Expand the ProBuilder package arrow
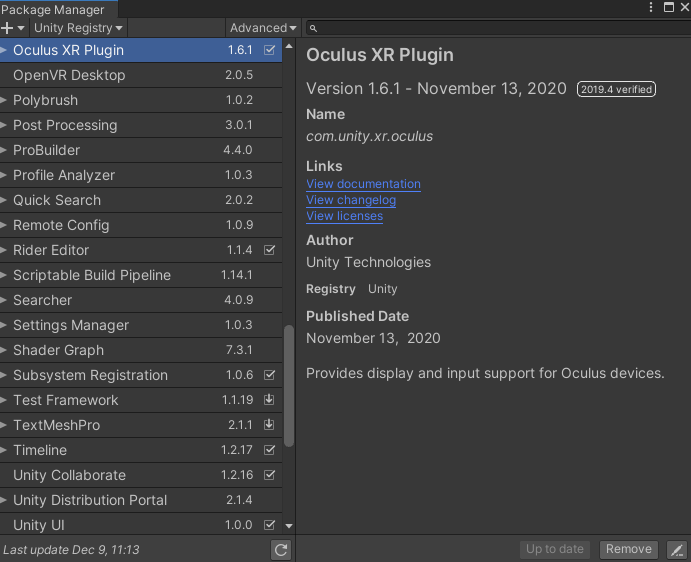 pyautogui.click(x=4, y=150)
